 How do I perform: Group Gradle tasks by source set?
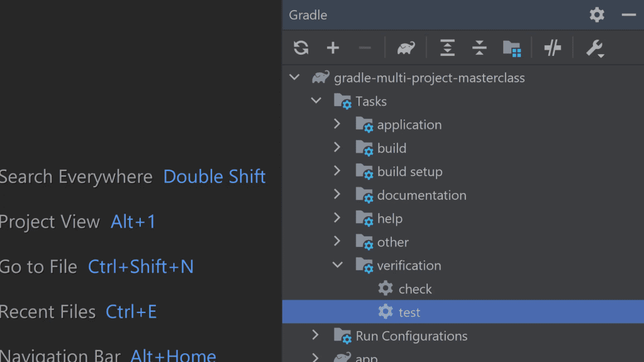(x=512, y=48)
